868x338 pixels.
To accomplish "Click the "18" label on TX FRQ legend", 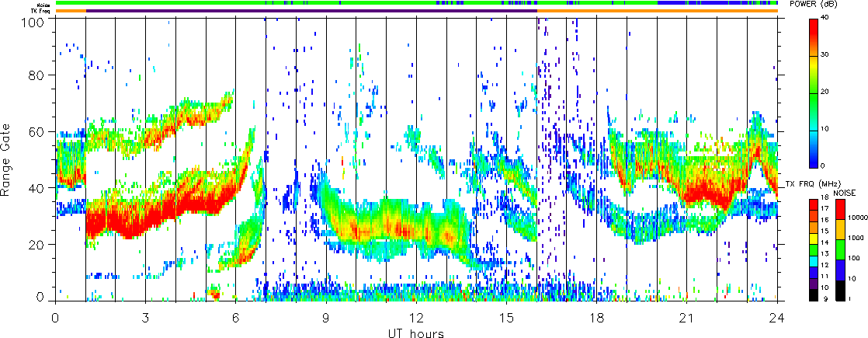I will pyautogui.click(x=825, y=198).
